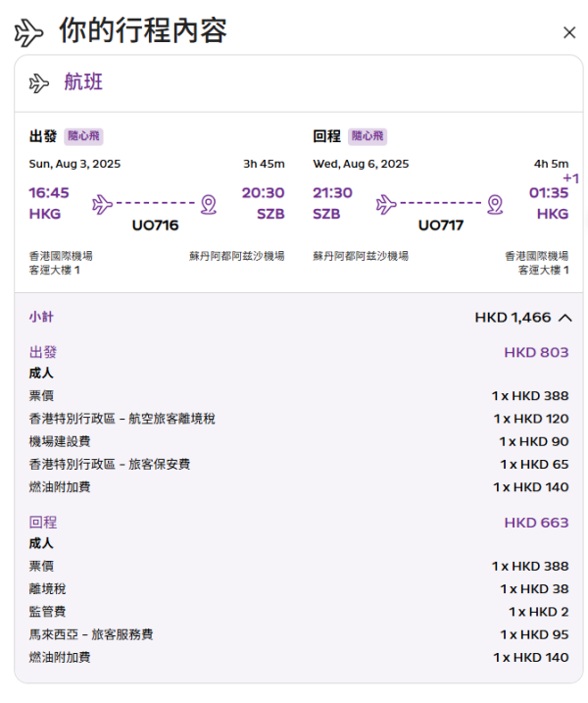Select flight number UO716
Image resolution: width=588 pixels, height=703 pixels.
coord(155,226)
